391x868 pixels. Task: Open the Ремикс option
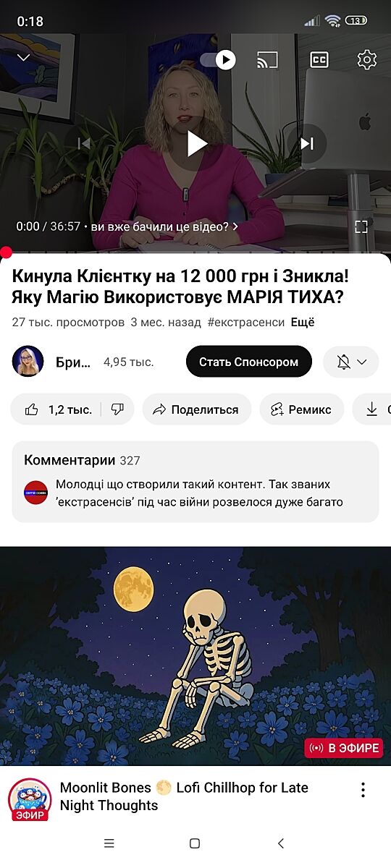pyautogui.click(x=301, y=409)
